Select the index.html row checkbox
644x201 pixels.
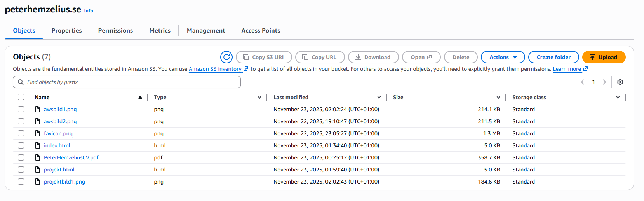click(21, 145)
